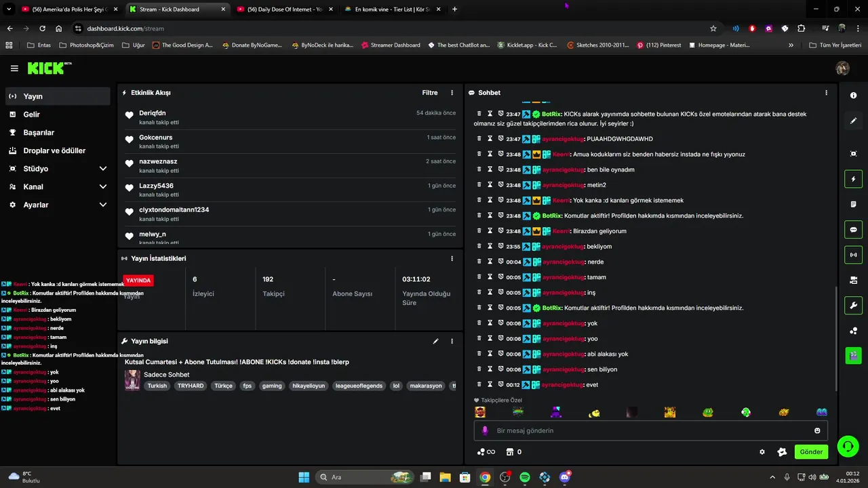868x488 pixels.
Task: Click the KICK logo
Action: [x=49, y=68]
